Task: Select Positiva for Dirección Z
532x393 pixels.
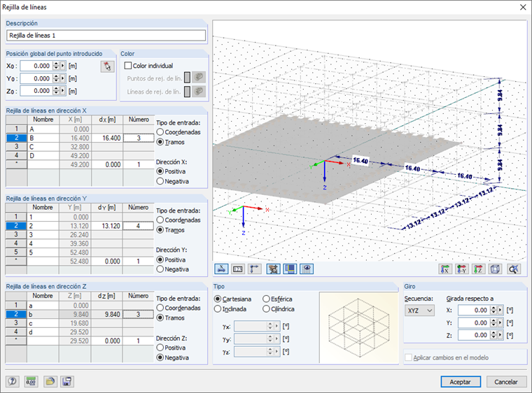Action: 160,348
